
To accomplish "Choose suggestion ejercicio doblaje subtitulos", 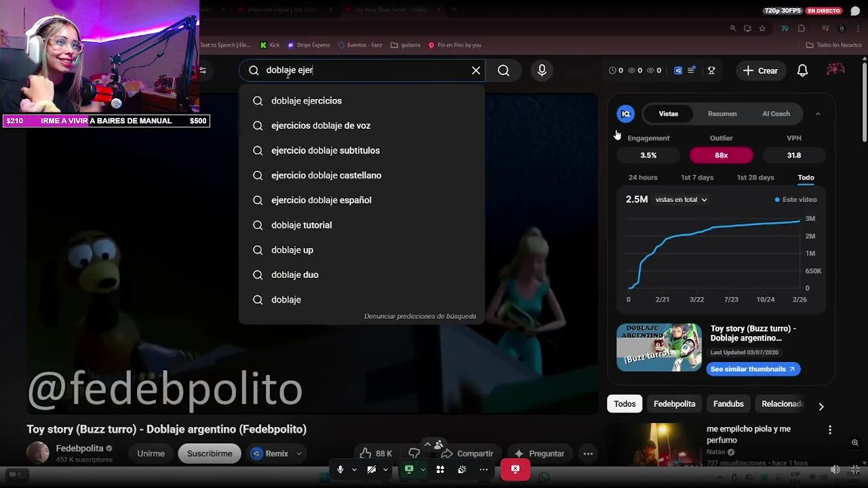I will [x=362, y=150].
